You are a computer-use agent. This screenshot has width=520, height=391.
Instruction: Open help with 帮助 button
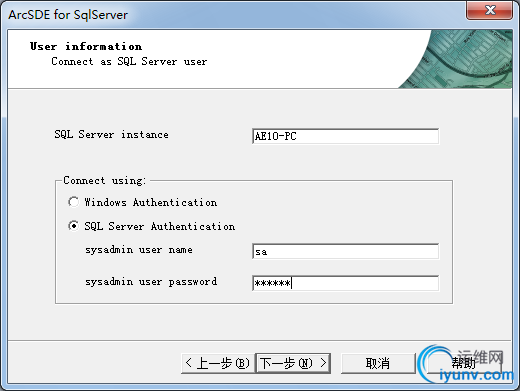click(464, 363)
